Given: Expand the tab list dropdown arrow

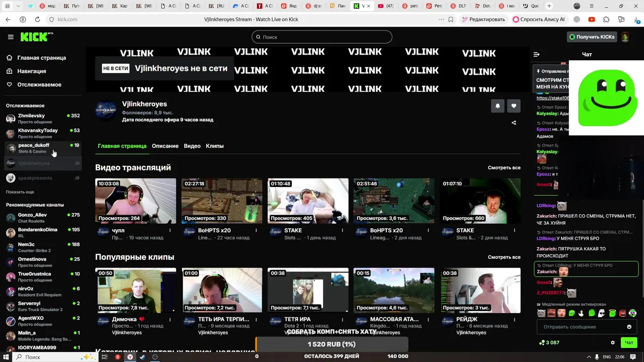Looking at the screenshot, I should click(19, 6).
